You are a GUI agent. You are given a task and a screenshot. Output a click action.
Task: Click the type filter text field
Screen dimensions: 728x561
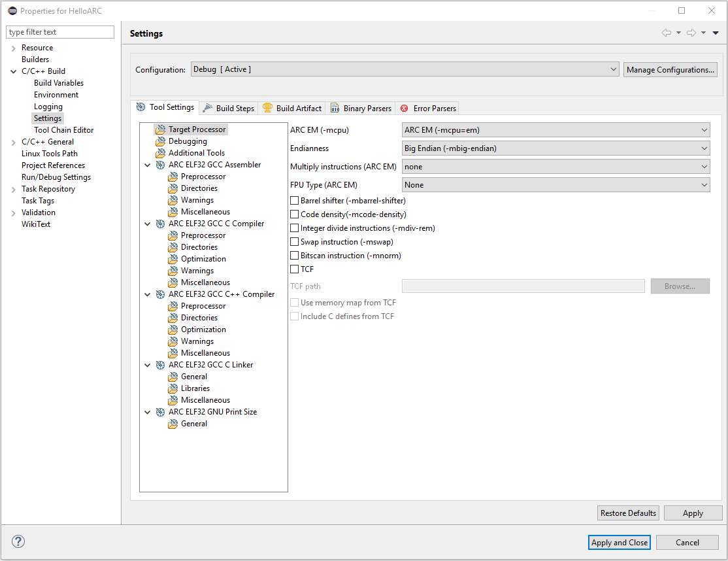[60, 32]
